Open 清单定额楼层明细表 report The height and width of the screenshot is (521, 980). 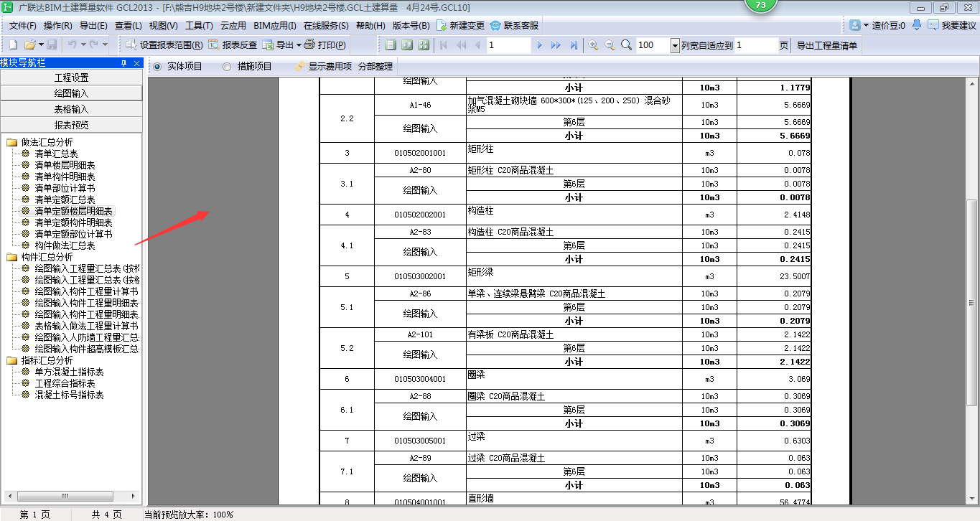73,211
